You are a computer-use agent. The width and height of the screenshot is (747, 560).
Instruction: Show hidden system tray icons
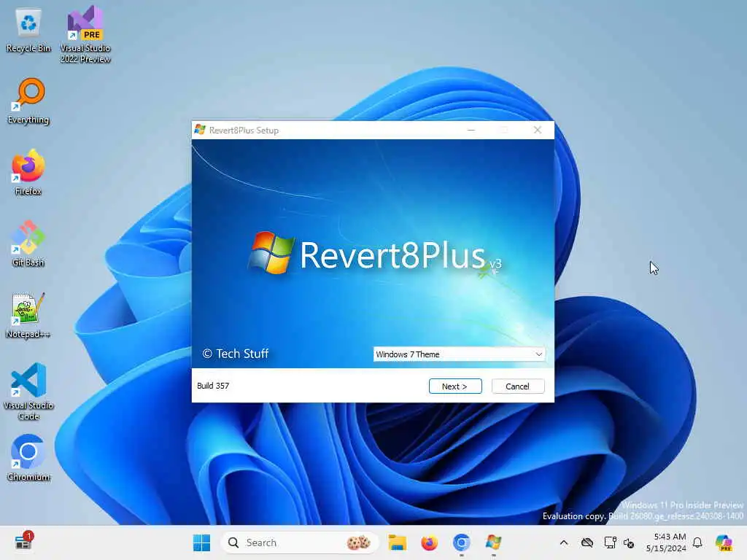(564, 542)
